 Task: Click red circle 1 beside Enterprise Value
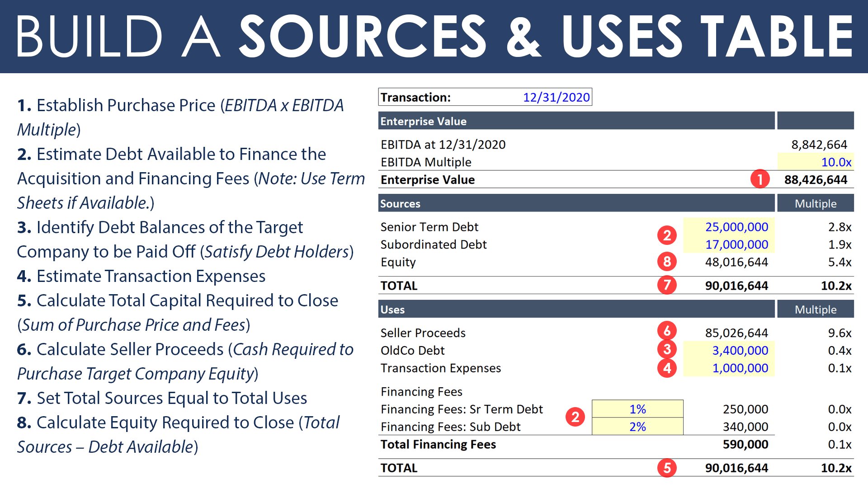pyautogui.click(x=760, y=179)
